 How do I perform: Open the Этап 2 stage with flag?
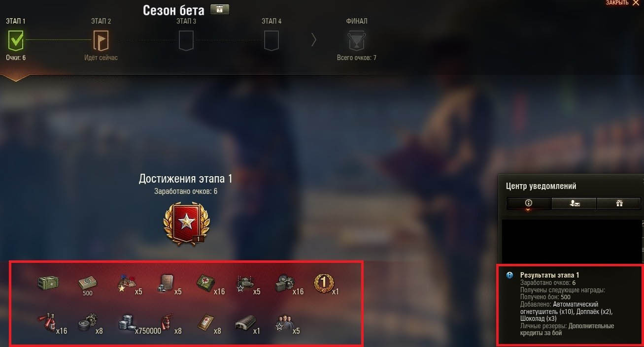(101, 40)
